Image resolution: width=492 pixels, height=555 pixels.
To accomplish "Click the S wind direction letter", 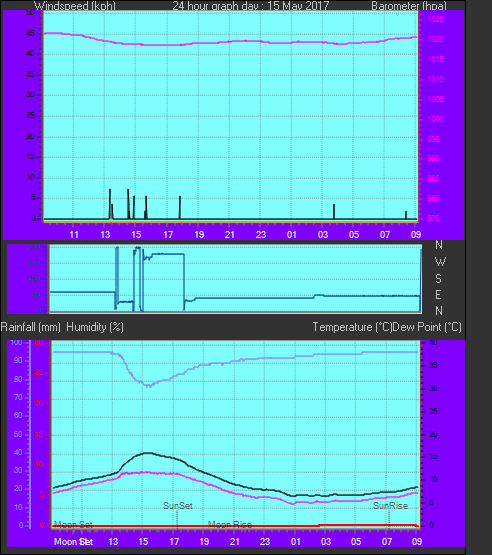I will click(x=439, y=279).
